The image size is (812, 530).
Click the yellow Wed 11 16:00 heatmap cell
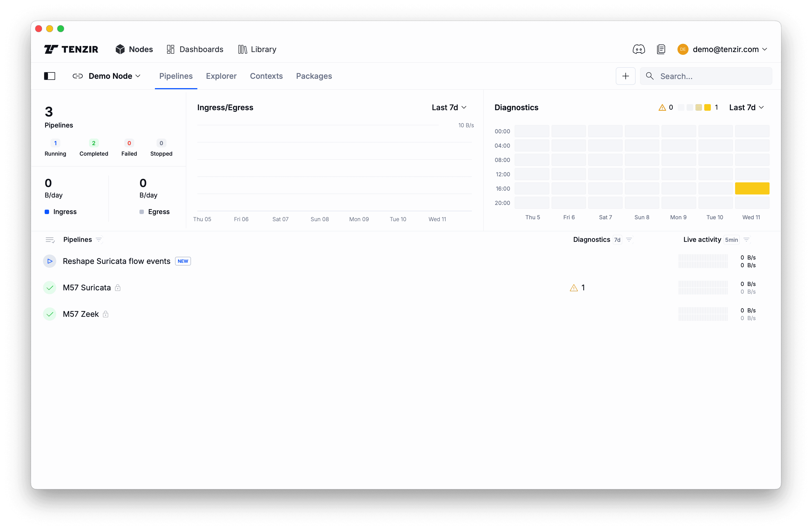(752, 188)
